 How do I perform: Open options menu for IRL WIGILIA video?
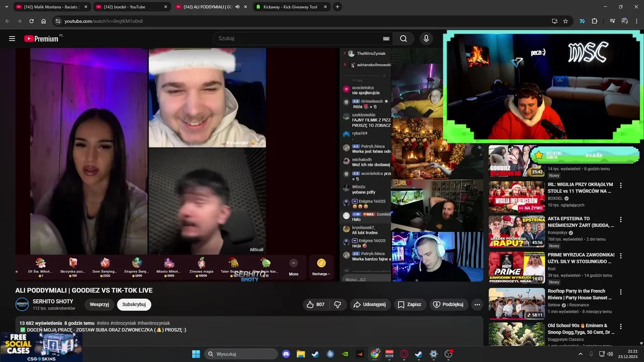click(x=620, y=186)
